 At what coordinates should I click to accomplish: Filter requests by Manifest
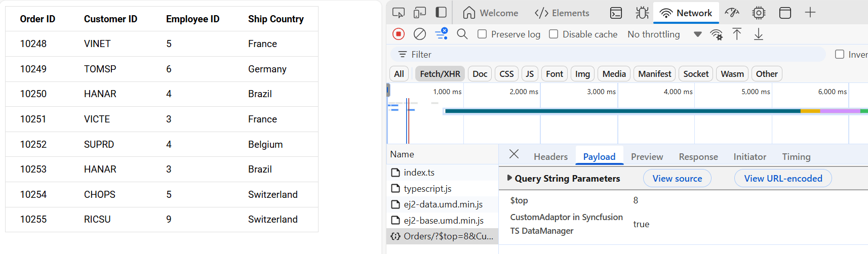654,74
